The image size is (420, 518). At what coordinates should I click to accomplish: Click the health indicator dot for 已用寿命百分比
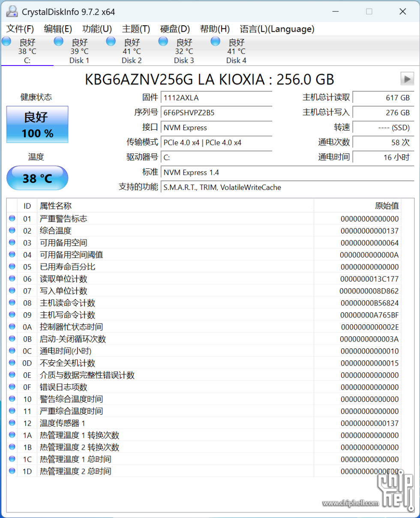tap(12, 266)
